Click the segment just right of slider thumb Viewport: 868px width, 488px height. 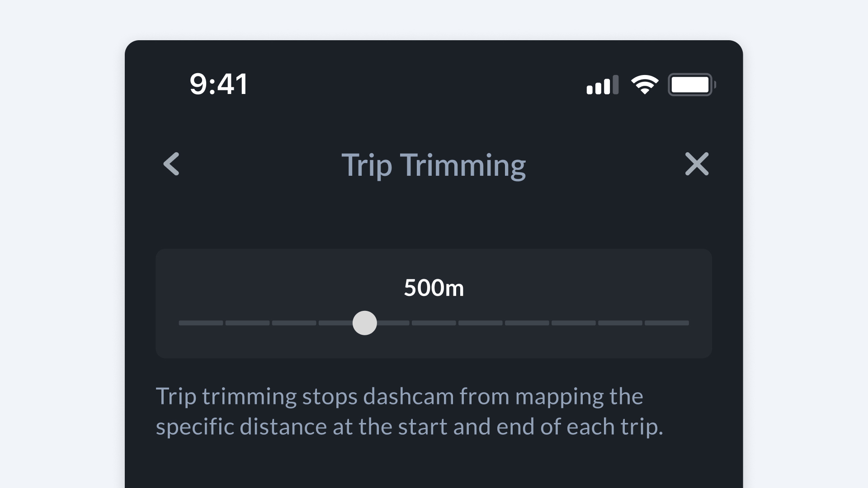(393, 323)
